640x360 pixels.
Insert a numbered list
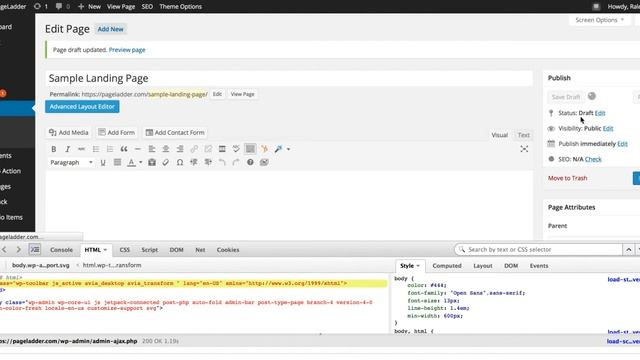point(110,149)
